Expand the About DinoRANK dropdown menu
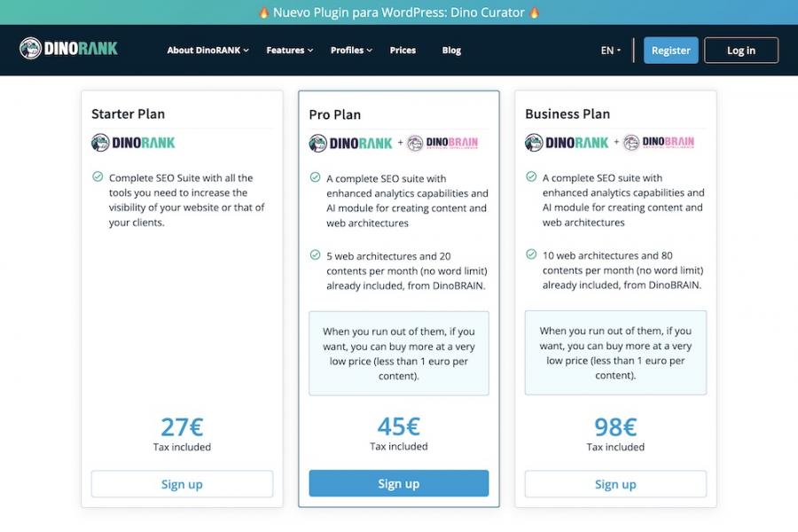798x532 pixels. (x=208, y=51)
